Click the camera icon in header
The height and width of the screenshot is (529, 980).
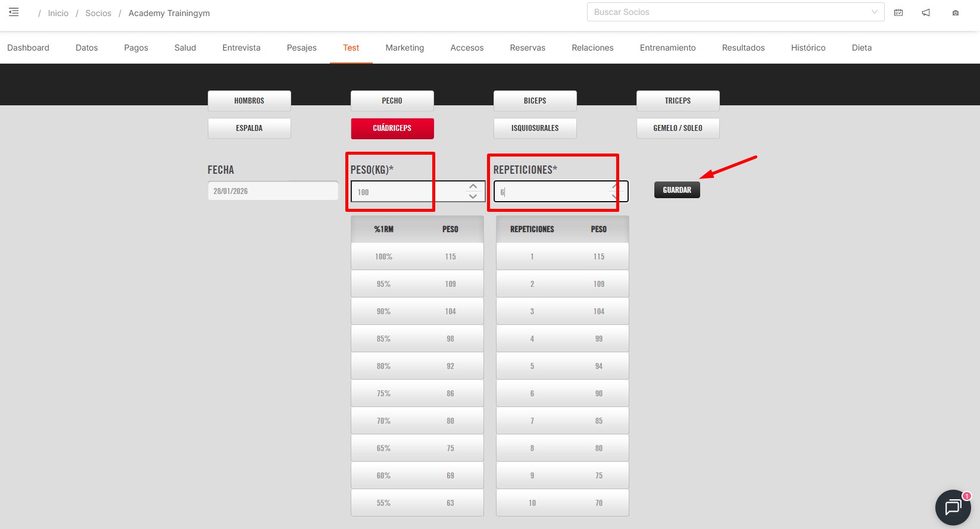coord(955,13)
